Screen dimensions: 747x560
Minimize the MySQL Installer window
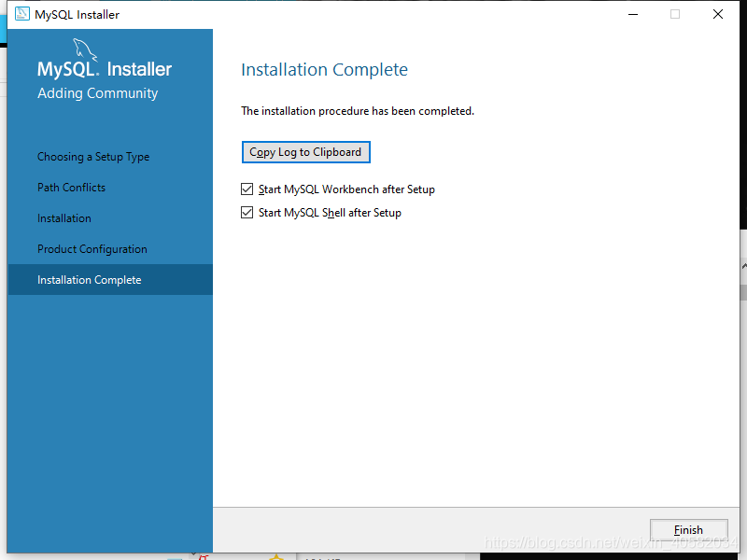pos(633,14)
